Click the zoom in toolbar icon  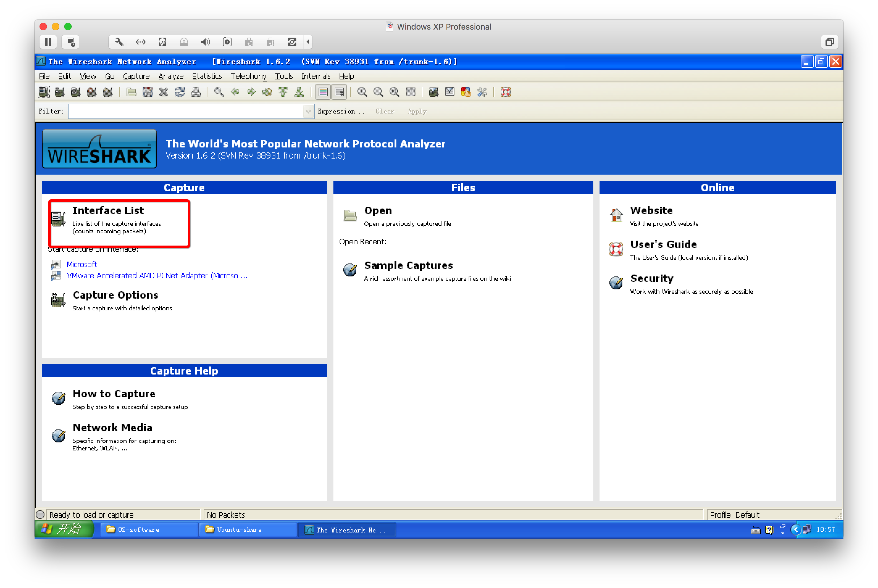[362, 92]
